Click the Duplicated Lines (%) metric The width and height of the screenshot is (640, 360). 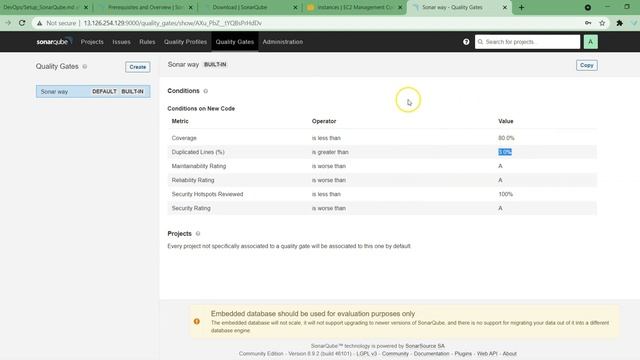pos(198,152)
